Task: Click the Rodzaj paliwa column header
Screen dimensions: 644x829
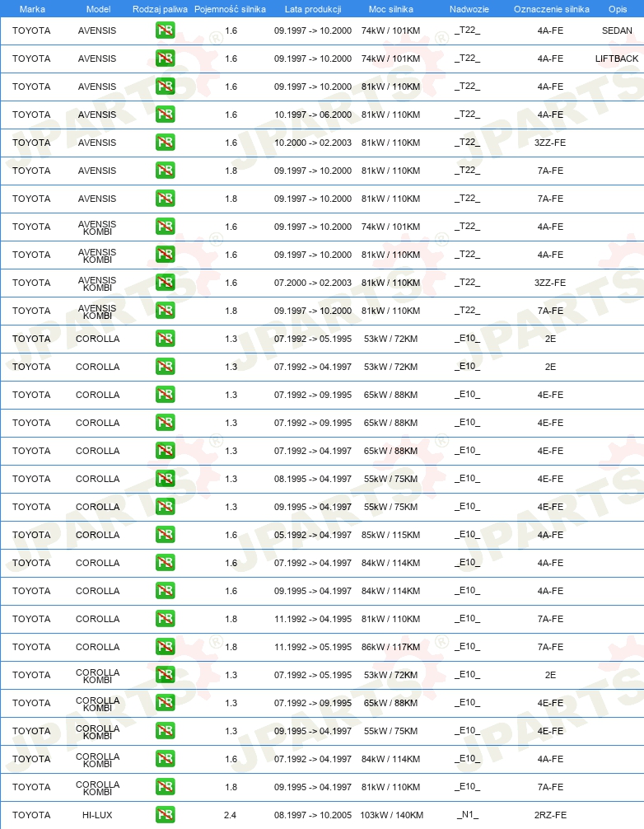Action: tap(160, 9)
